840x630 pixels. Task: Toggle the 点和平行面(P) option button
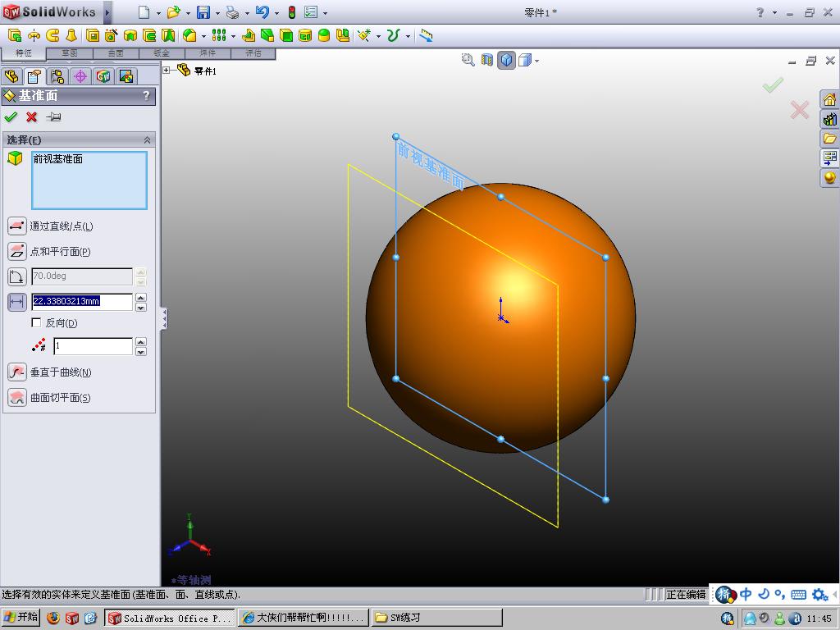point(17,251)
